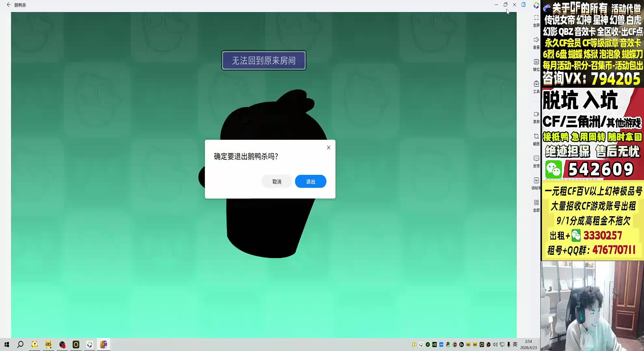
Task: Click the 无法回到原来房间 banner
Action: click(x=263, y=60)
